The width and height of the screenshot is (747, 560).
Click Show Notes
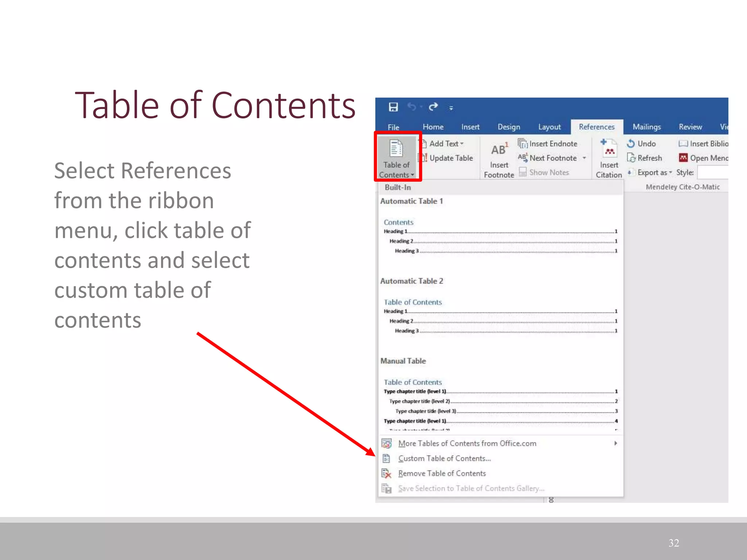[544, 172]
